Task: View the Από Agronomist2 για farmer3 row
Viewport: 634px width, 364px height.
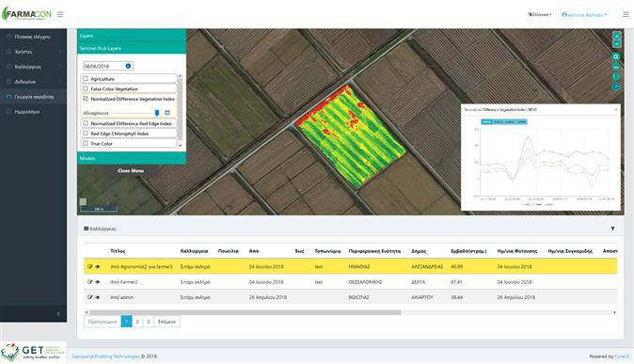Action: [98, 266]
